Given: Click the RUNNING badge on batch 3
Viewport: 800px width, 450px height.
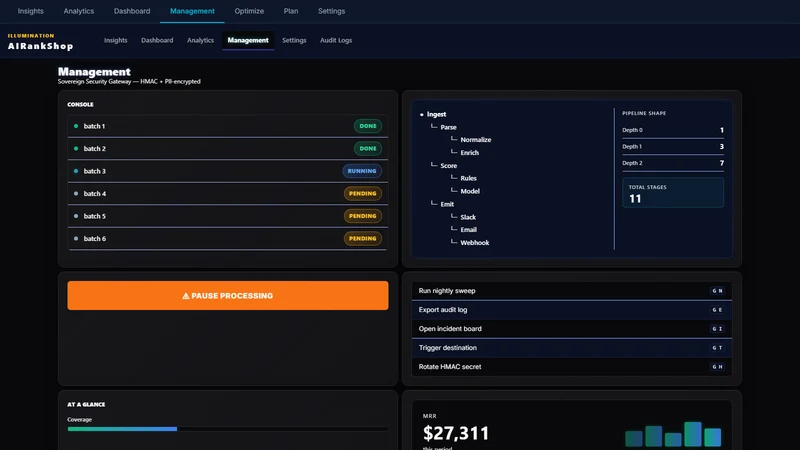Looking at the screenshot, I should [x=362, y=171].
